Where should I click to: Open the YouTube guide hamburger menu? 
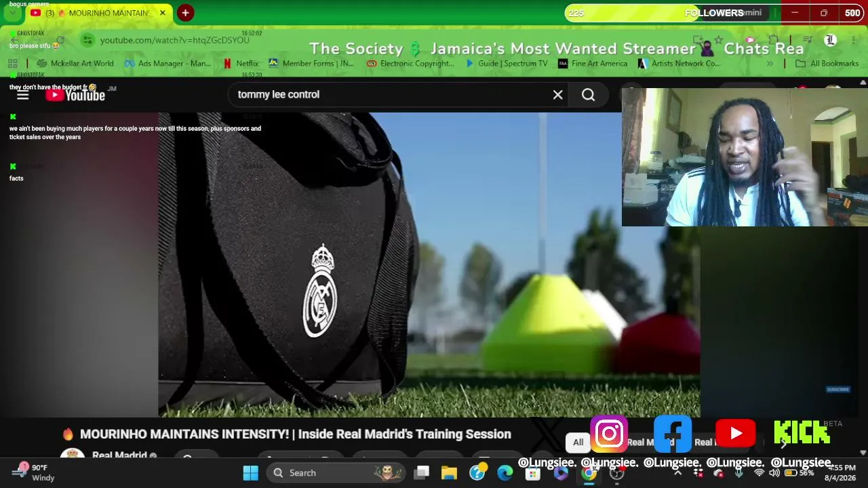tap(23, 95)
